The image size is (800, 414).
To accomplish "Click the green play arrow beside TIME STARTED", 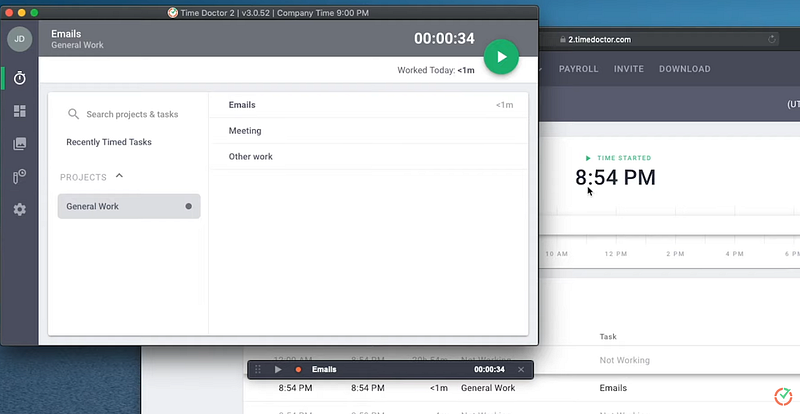I will [588, 158].
